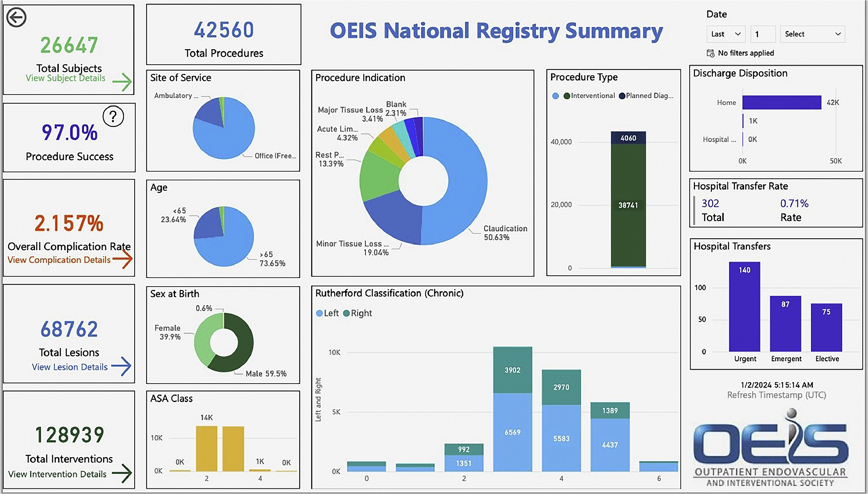Click dark green arrow by View Intervention Details
Viewport: 868px width, 494px height.
[x=122, y=473]
